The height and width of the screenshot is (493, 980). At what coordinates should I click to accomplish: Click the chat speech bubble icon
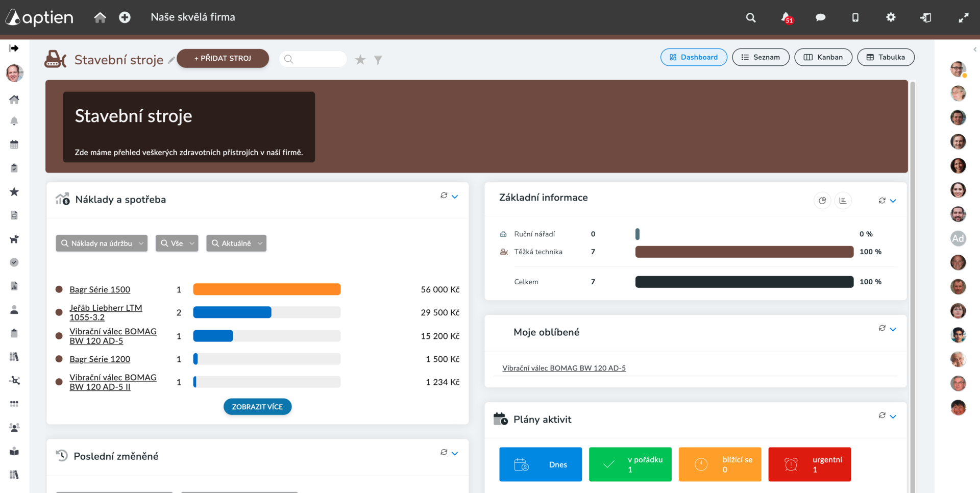click(x=820, y=17)
